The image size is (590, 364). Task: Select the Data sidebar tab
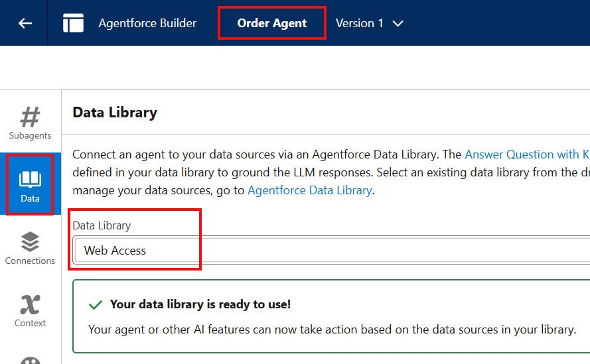click(30, 184)
